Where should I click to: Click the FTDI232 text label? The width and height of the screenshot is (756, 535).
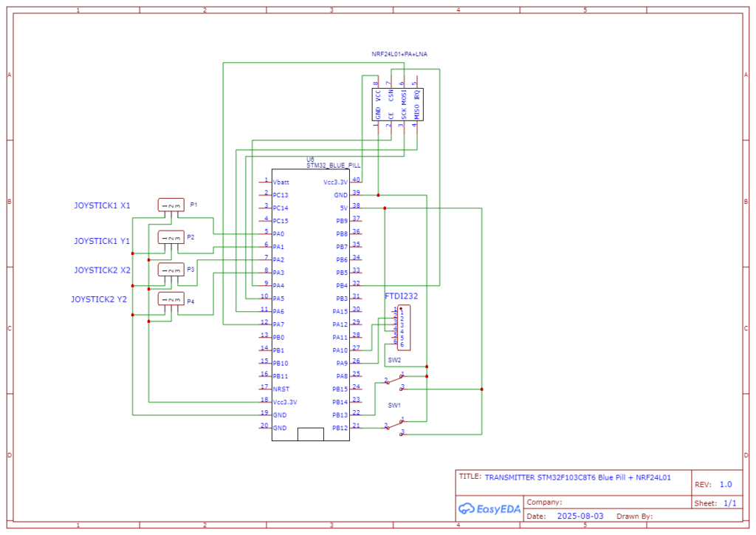point(401,296)
